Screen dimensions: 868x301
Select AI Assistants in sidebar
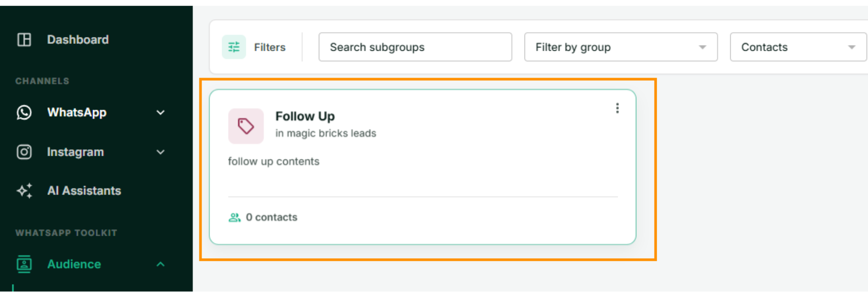pyautogui.click(x=84, y=190)
